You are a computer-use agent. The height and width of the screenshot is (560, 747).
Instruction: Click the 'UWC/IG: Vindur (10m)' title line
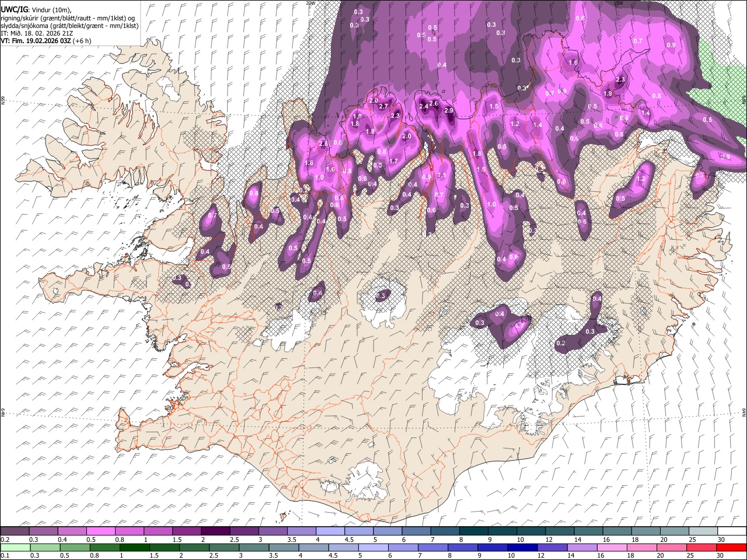point(36,10)
